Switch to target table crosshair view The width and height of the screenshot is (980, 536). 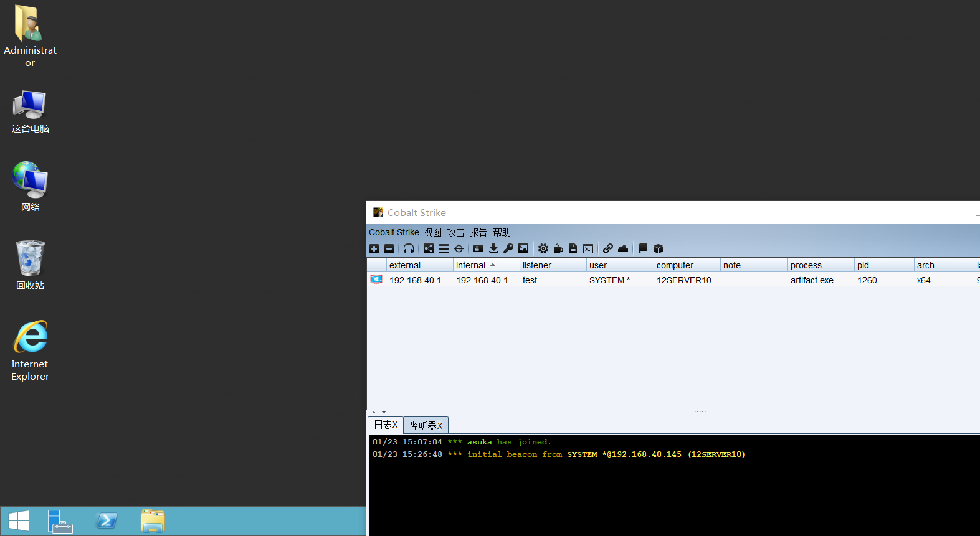click(459, 248)
